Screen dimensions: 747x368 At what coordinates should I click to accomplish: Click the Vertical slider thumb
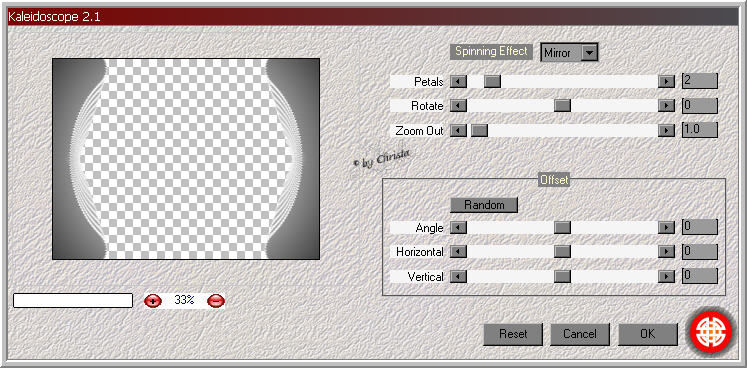(562, 276)
